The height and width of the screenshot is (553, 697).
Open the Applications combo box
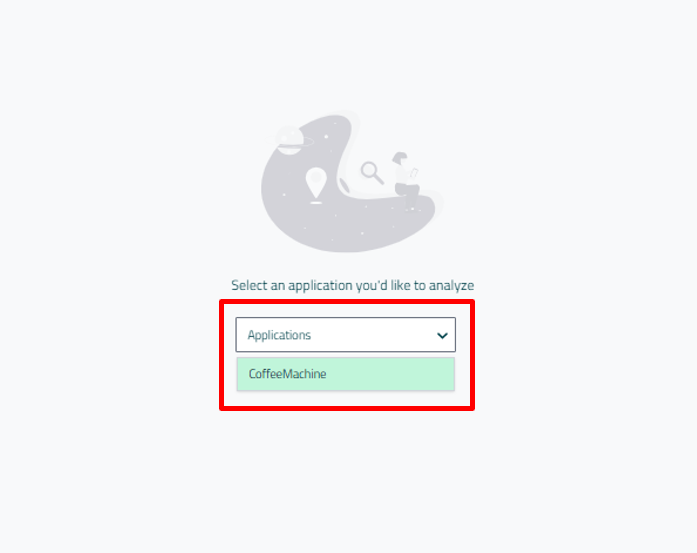click(x=346, y=335)
